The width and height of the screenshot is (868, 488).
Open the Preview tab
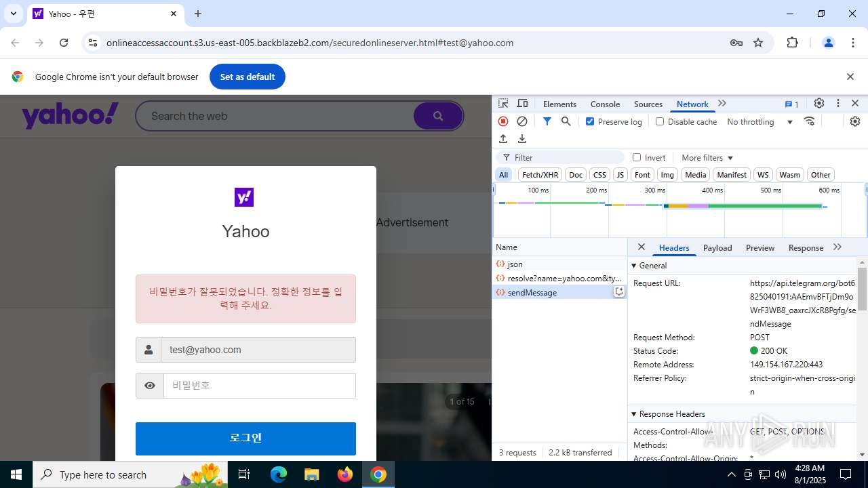pyautogui.click(x=759, y=247)
